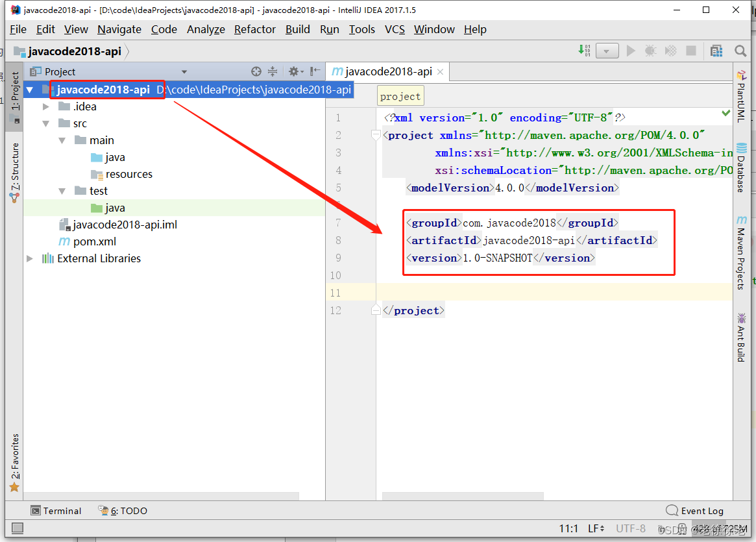Click the UTF-8 encoding indicator
Image resolution: width=756 pixels, height=542 pixels.
click(x=631, y=528)
